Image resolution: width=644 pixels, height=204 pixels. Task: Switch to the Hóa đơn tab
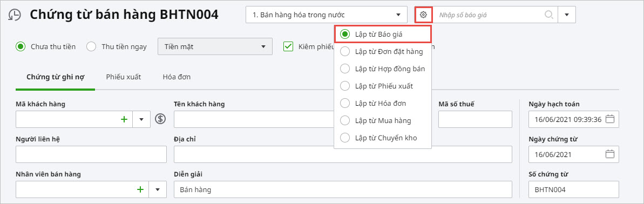pos(177,77)
